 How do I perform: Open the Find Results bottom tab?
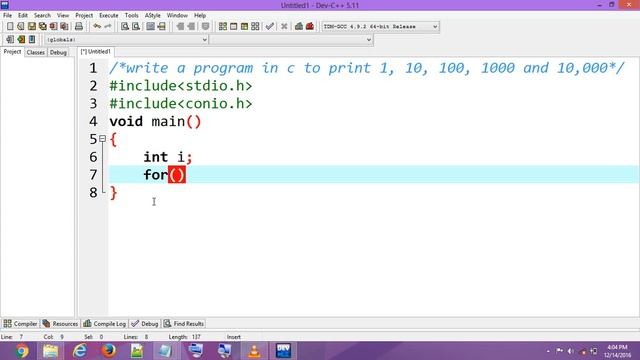184,324
